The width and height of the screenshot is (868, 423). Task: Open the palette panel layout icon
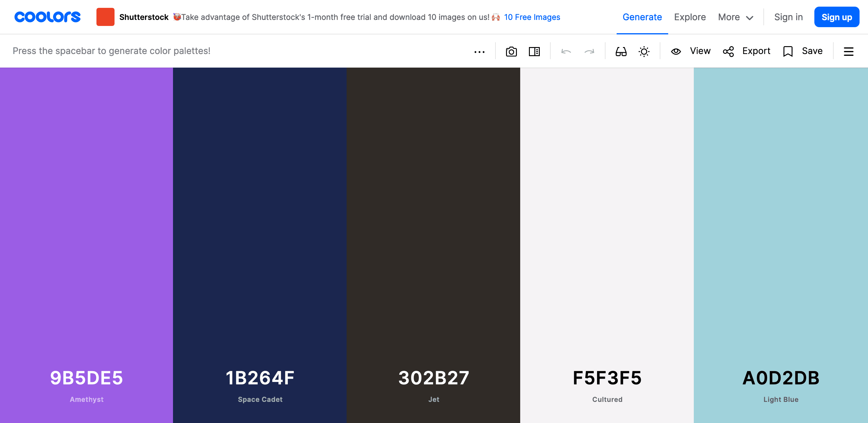[534, 51]
